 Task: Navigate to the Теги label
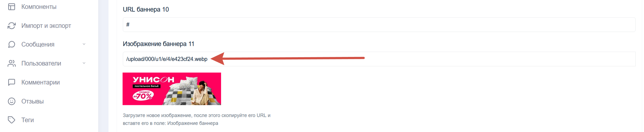click(x=28, y=120)
